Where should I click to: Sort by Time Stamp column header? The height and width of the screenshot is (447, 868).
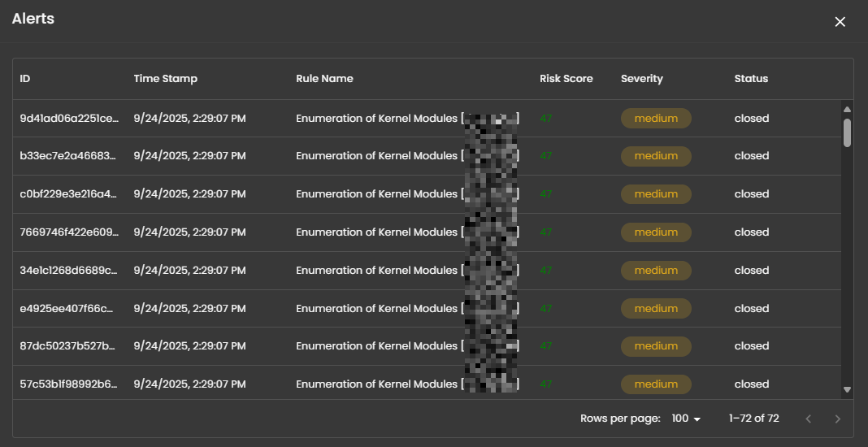coord(165,79)
